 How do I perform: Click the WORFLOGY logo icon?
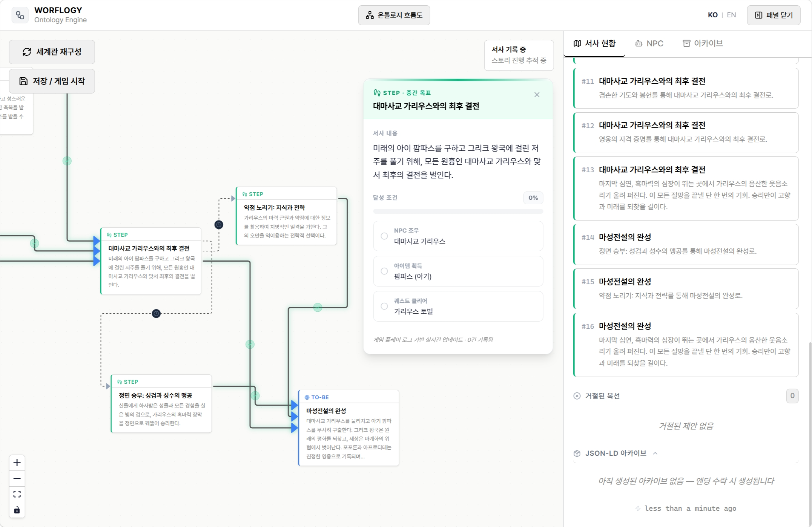[20, 15]
